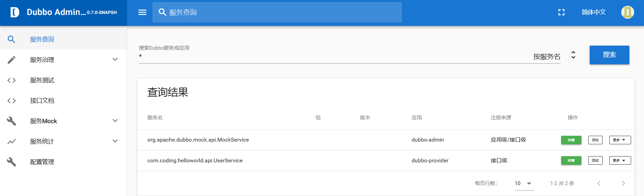Click the Dubbo logo icon
The image size is (644, 196).
point(15,12)
